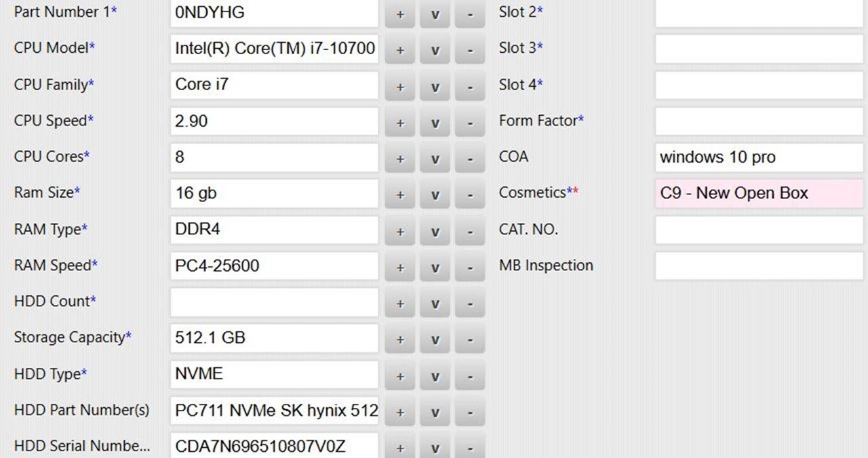Click the v button for HDD Part Number(s)
The height and width of the screenshot is (458, 868).
point(435,411)
